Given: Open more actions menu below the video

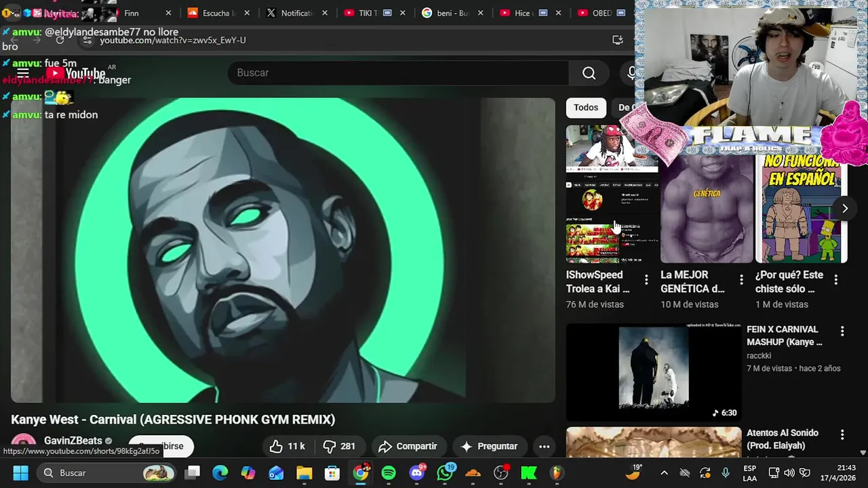Looking at the screenshot, I should (544, 446).
